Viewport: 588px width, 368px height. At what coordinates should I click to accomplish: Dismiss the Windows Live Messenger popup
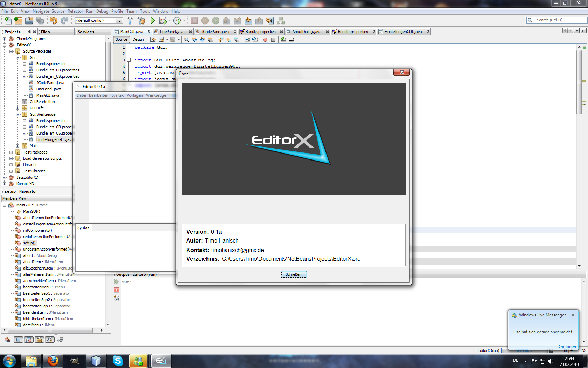tap(573, 315)
